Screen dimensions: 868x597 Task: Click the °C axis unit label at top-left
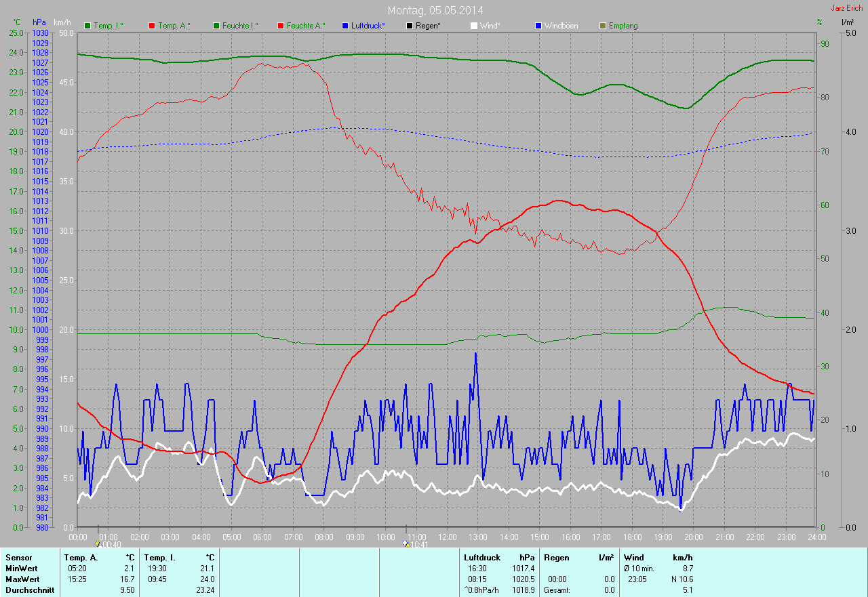click(x=17, y=22)
